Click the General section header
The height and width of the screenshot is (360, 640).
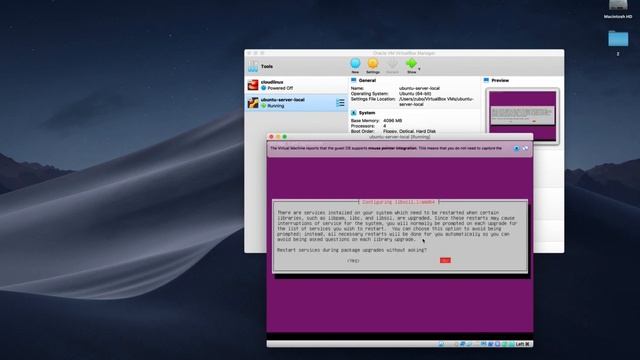367,80
